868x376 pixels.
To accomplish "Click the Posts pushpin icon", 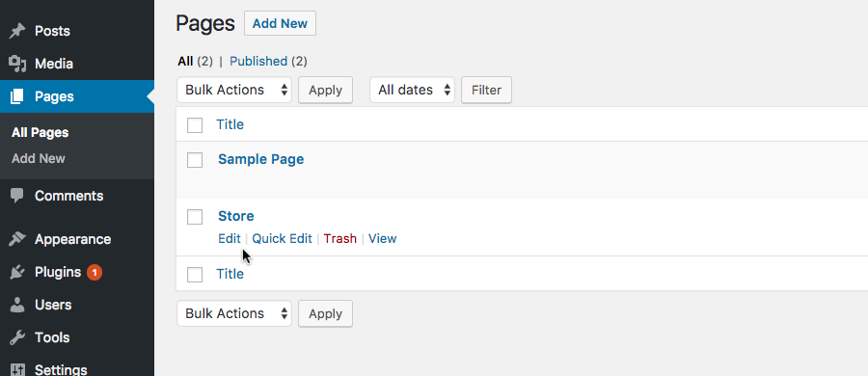I will 17,31.
